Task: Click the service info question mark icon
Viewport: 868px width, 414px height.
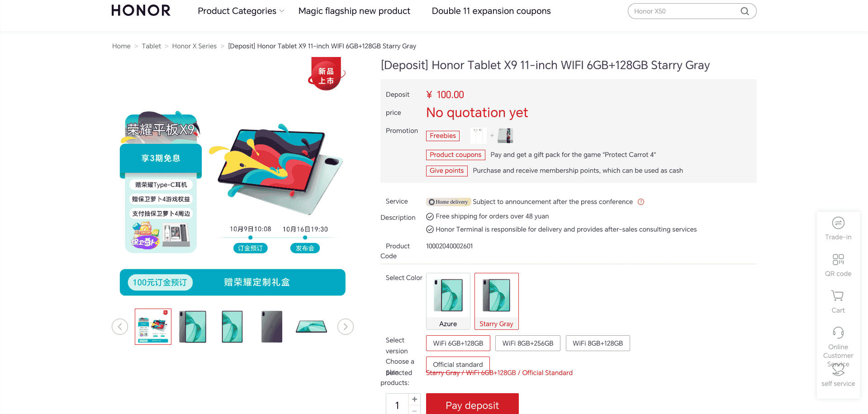Action: [641, 202]
